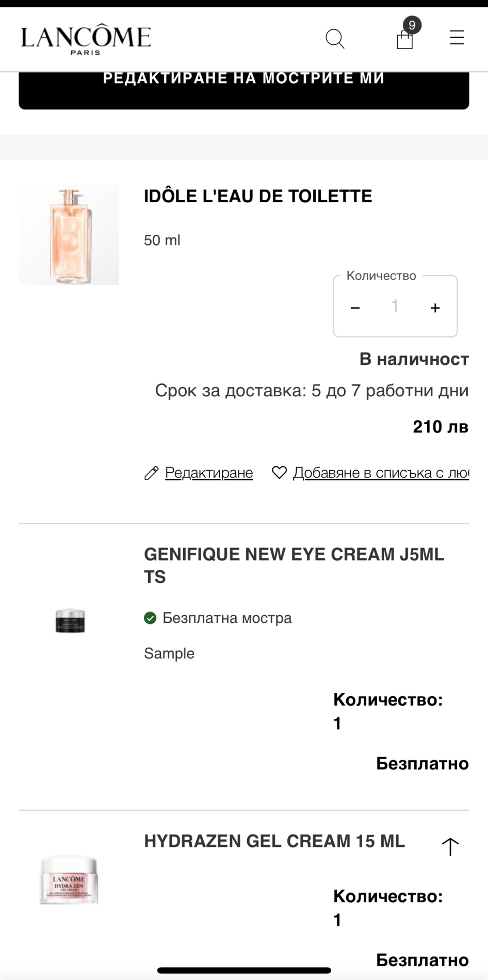This screenshot has height=980, width=488.
Task: Open the Idôle perfume bottle thumbnail
Action: (x=69, y=234)
